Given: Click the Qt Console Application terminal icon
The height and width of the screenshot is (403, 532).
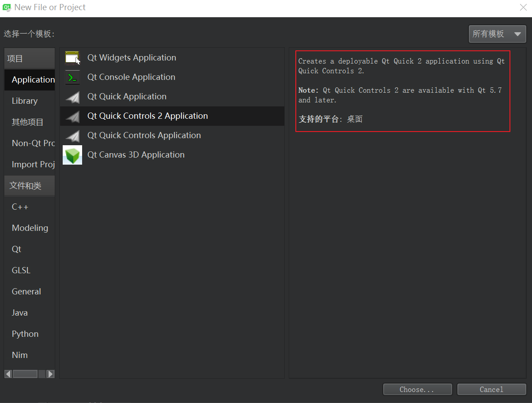Looking at the screenshot, I should tap(72, 77).
